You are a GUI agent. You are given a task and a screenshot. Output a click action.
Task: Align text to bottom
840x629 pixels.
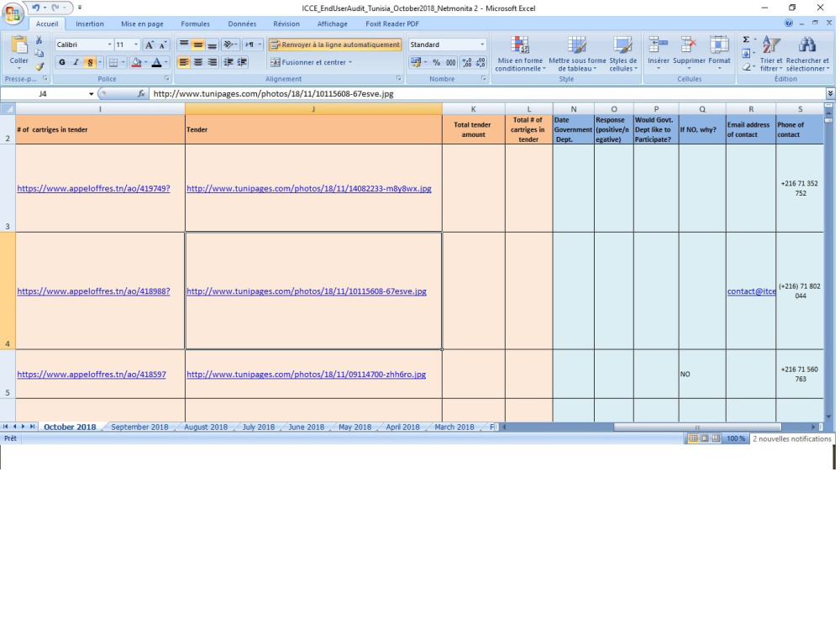pos(213,45)
